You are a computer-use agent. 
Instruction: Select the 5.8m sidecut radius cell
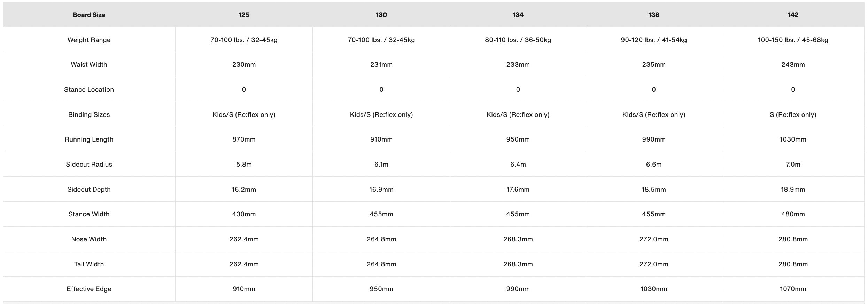[244, 165]
